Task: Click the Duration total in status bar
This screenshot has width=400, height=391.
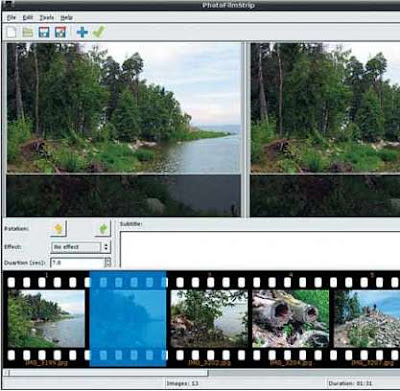Action: [x=350, y=383]
